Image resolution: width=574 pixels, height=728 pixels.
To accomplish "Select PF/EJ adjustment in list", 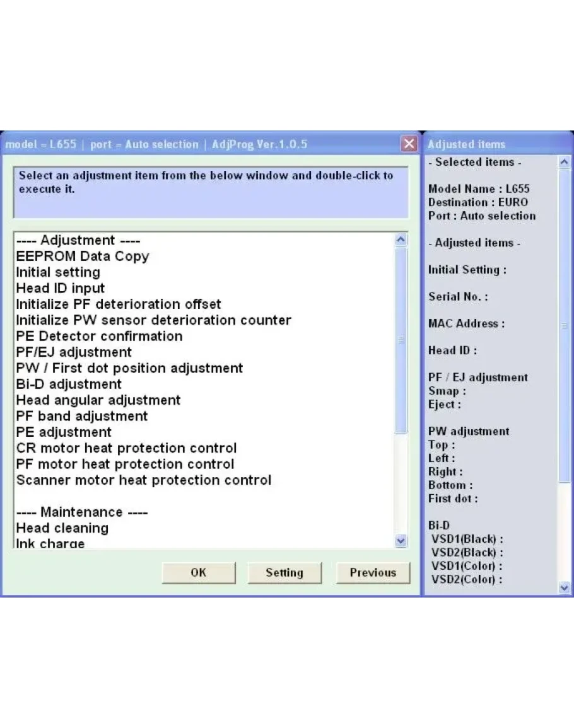I will coord(74,352).
